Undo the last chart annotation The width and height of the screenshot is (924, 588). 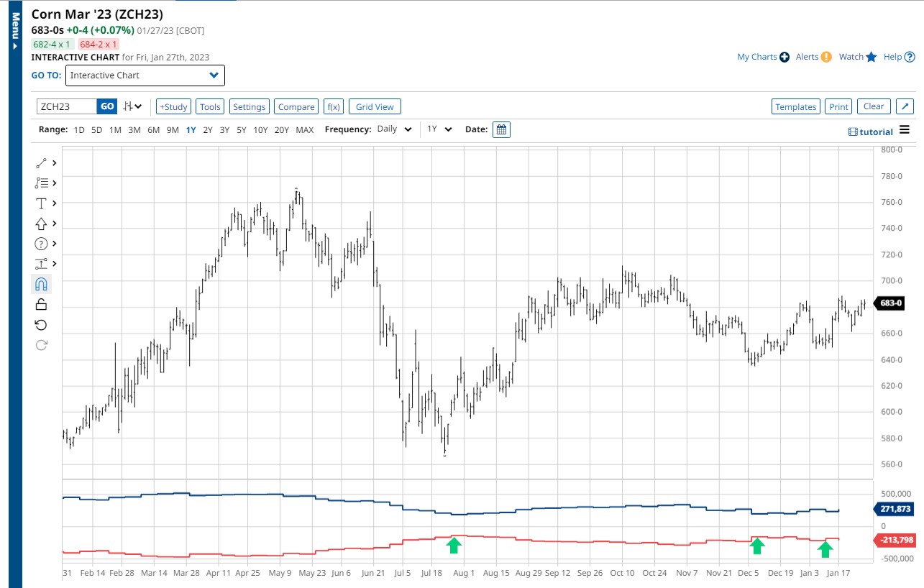41,325
